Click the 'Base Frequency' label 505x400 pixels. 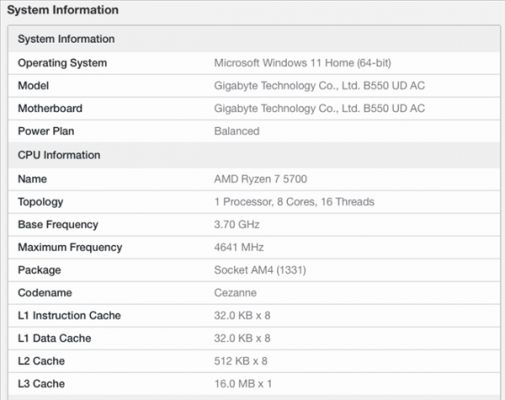58,225
